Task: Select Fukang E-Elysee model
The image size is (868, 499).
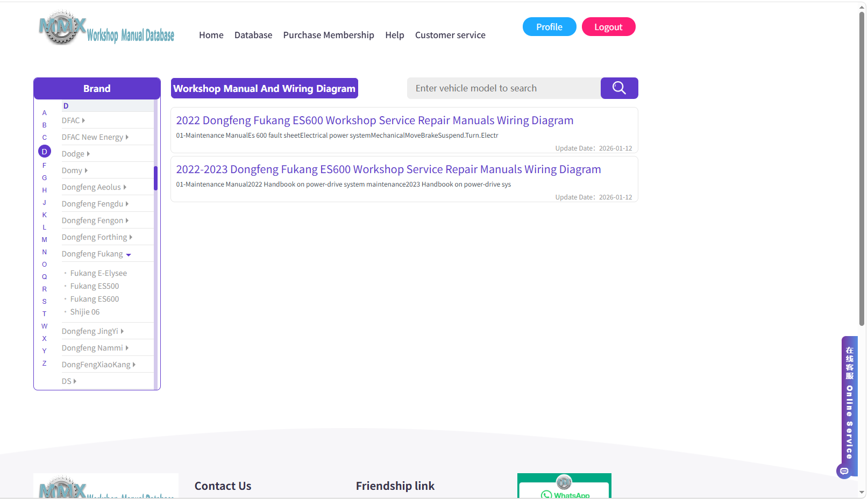Action: 98,273
